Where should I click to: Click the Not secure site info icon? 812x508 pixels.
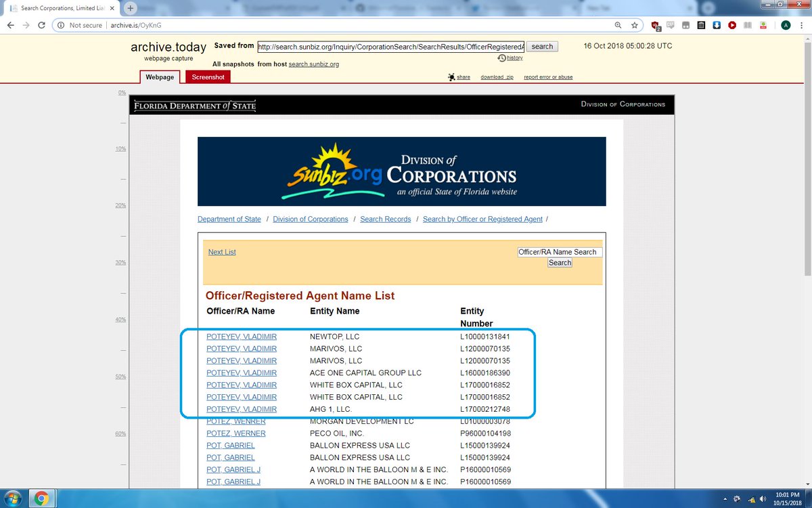click(x=60, y=25)
